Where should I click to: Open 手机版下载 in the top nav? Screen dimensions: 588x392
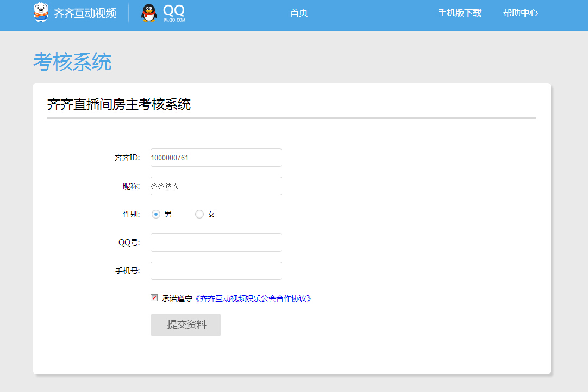[460, 13]
